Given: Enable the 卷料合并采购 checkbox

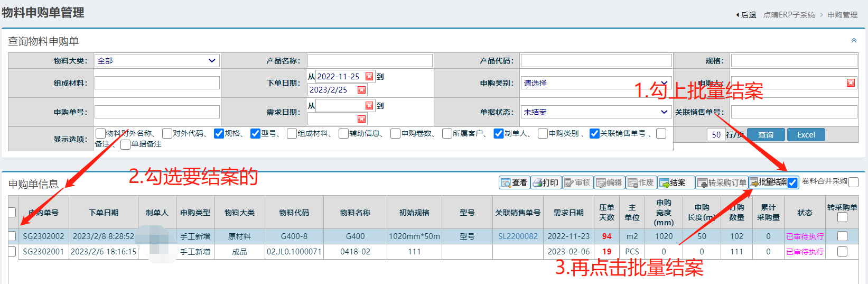Looking at the screenshot, I should coord(853,182).
